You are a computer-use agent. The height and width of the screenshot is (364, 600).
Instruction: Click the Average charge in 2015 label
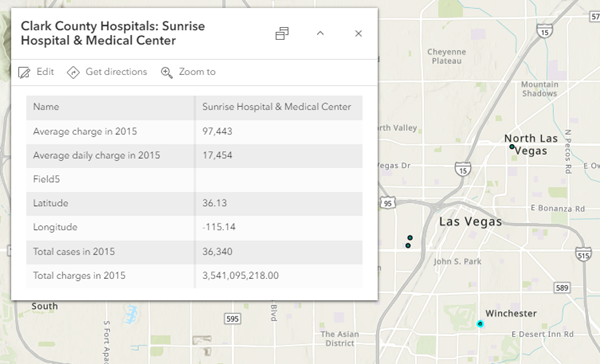coord(85,131)
